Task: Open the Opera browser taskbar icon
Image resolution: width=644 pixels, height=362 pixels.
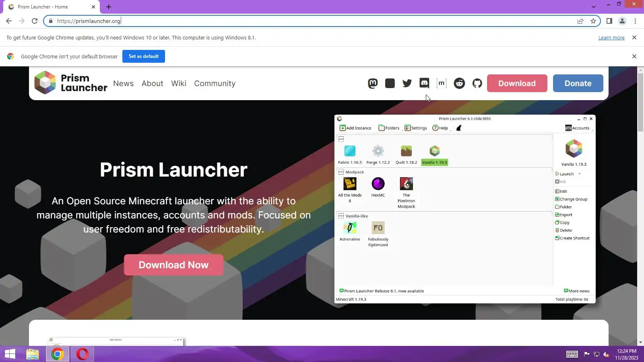Action: point(83,354)
